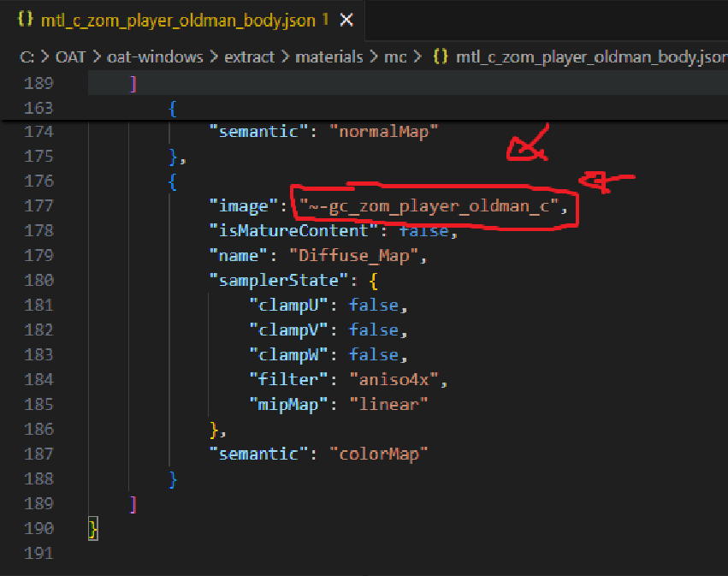The height and width of the screenshot is (576, 728).
Task: Open the extract breadcrumb folder
Action: (250, 57)
